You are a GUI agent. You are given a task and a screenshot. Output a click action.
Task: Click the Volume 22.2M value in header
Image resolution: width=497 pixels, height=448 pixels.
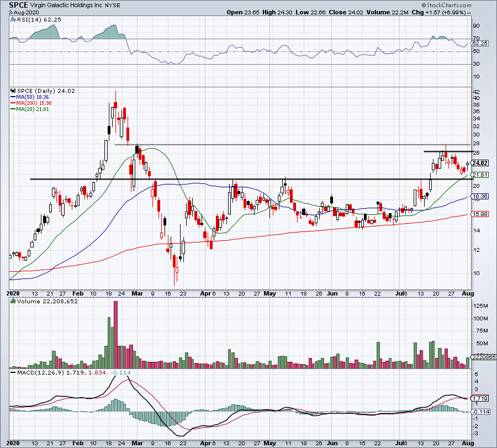pyautogui.click(x=388, y=12)
